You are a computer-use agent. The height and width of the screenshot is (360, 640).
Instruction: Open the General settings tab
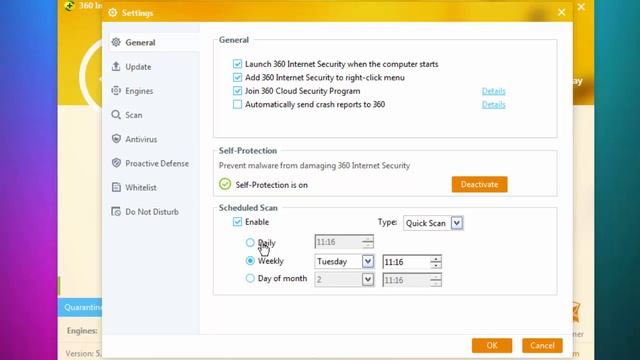(x=154, y=42)
